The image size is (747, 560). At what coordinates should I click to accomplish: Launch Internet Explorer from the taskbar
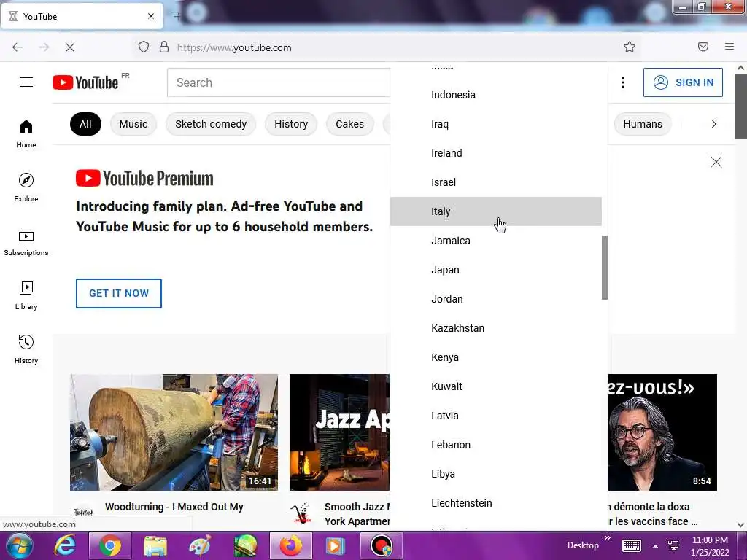point(65,545)
